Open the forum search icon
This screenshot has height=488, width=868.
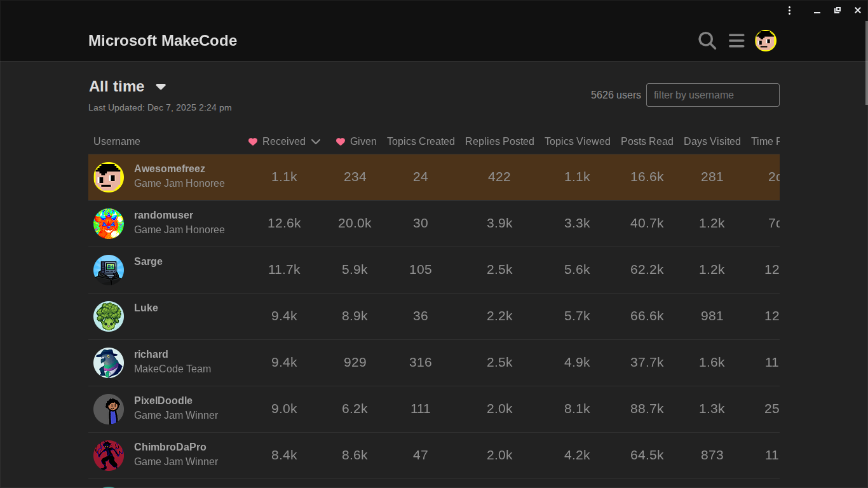[x=707, y=41]
